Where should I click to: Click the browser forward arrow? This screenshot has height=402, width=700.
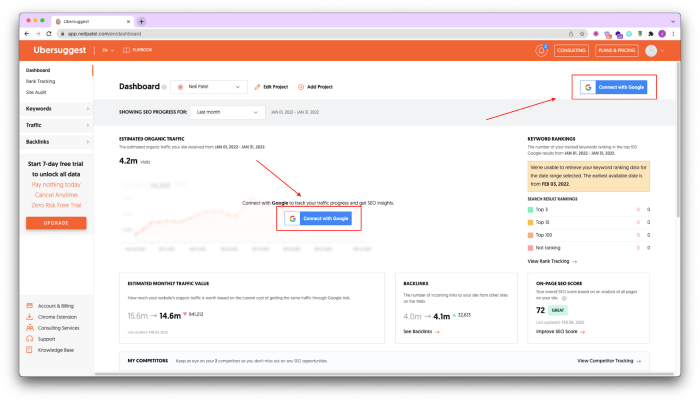pyautogui.click(x=38, y=34)
